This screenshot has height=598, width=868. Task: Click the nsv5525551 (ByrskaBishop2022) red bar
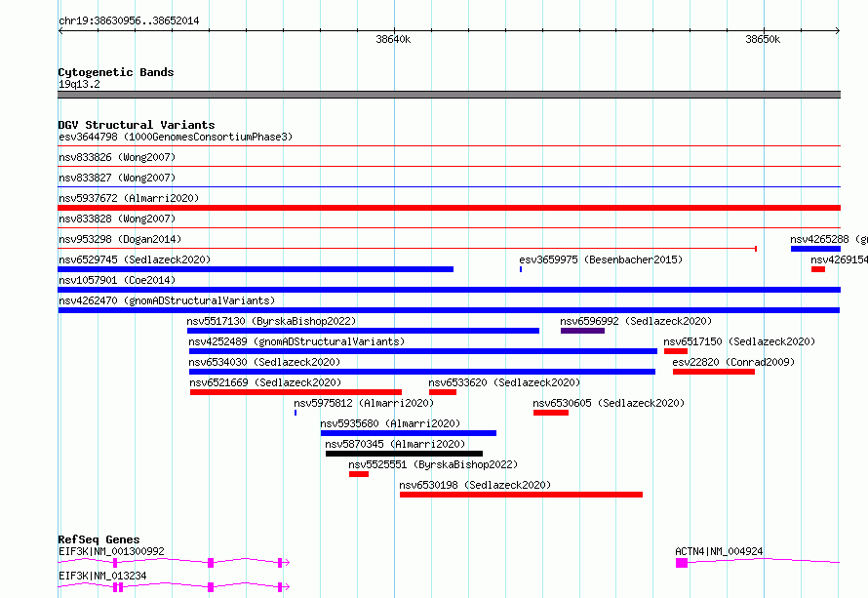(359, 474)
